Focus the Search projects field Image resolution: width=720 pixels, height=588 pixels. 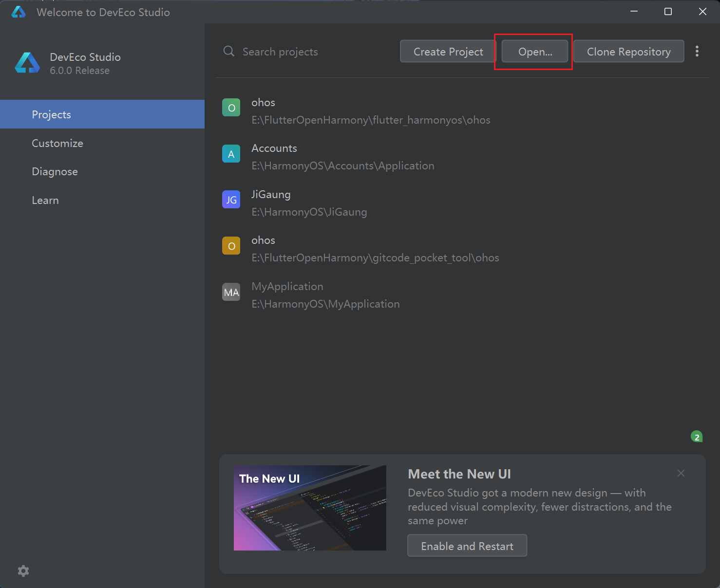click(x=309, y=52)
